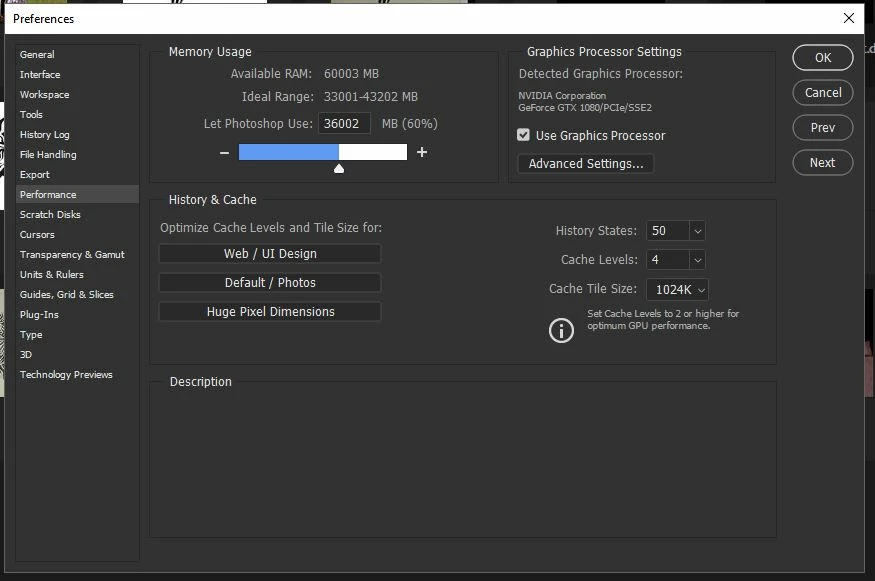Go to previous page with Prev

click(823, 128)
